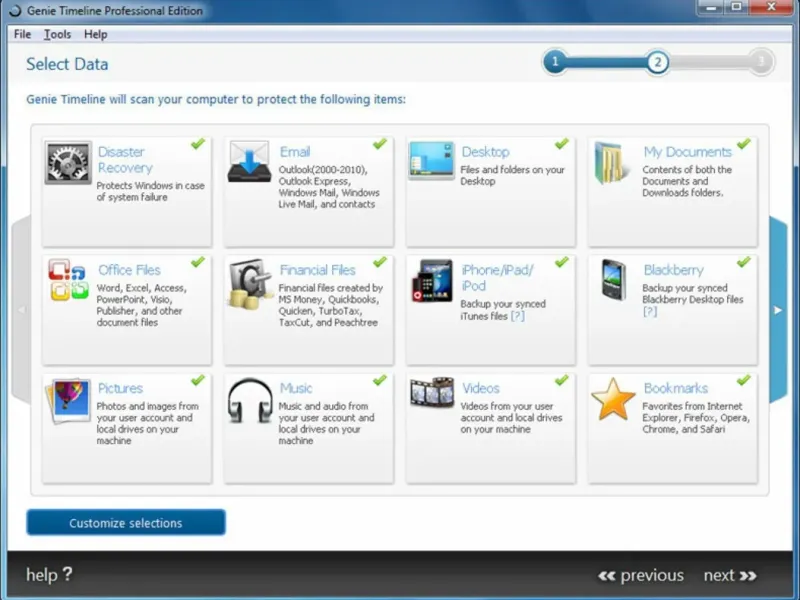Click the Email inbox download icon

(249, 161)
